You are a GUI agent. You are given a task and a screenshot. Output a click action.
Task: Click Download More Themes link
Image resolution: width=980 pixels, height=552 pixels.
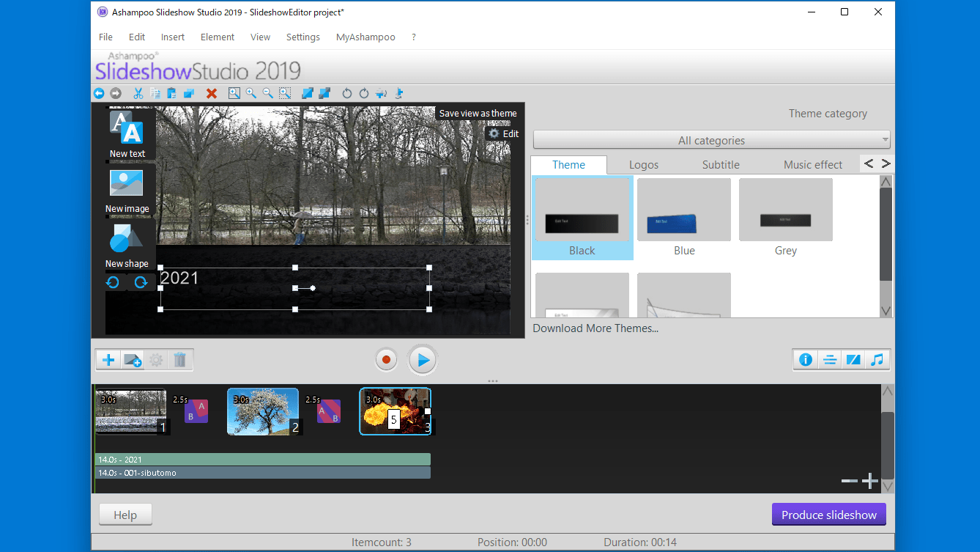click(x=595, y=328)
